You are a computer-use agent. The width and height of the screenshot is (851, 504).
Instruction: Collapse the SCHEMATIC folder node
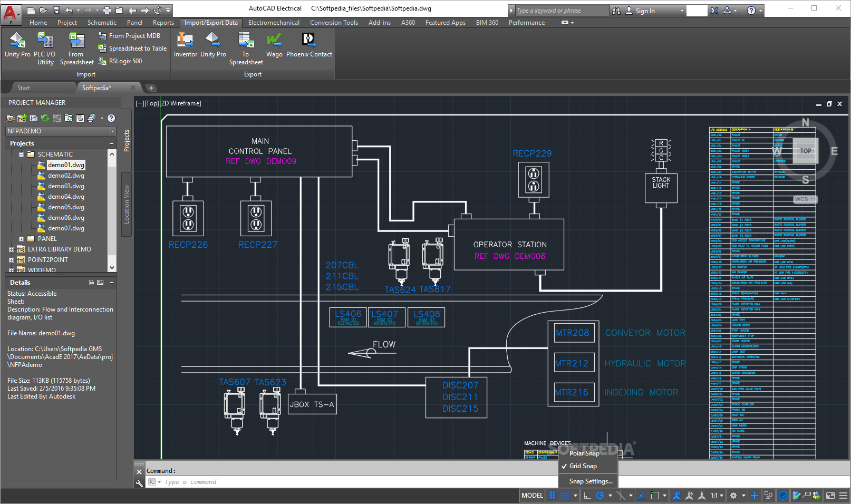pos(21,154)
